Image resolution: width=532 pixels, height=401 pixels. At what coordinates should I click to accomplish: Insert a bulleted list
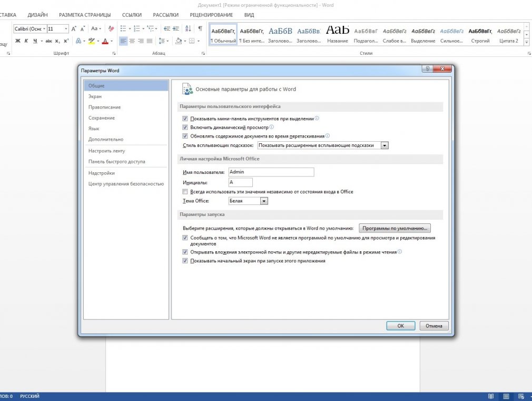coord(123,29)
